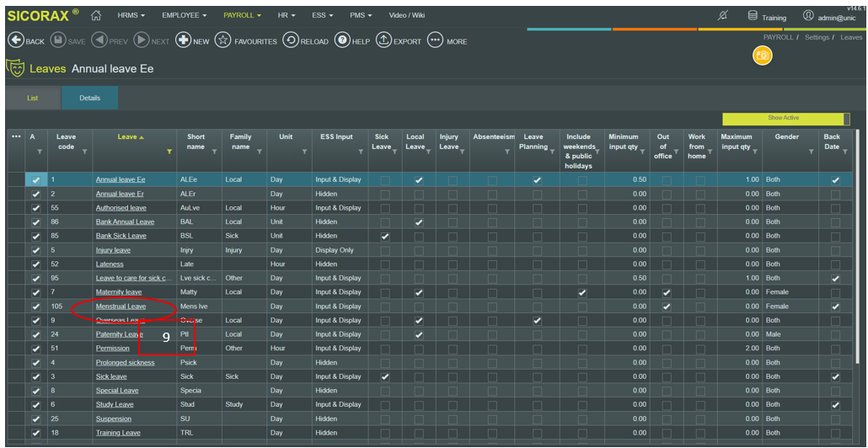Viewport: 868px width, 448px height.
Task: Export the list with Export icon
Action: (383, 41)
